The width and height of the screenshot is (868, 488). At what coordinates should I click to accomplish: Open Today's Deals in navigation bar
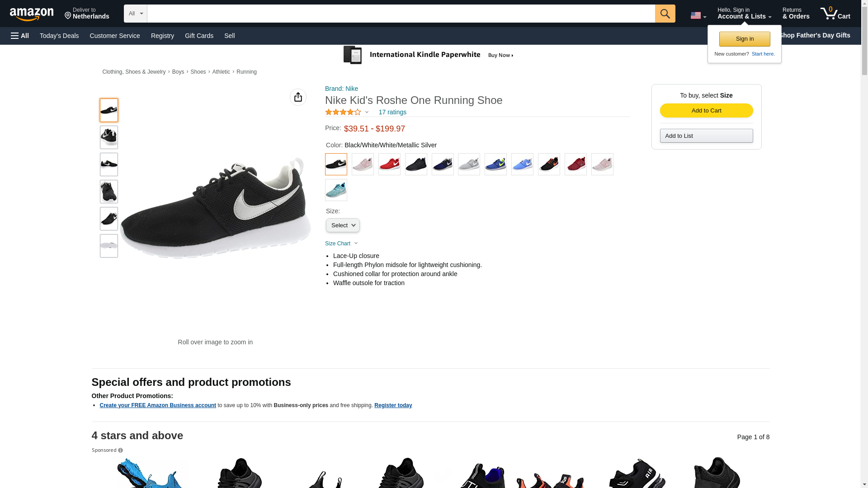[59, 36]
